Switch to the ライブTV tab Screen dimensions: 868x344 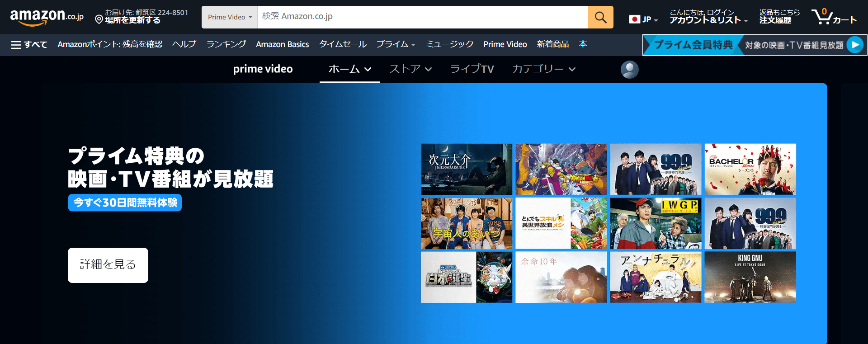472,69
